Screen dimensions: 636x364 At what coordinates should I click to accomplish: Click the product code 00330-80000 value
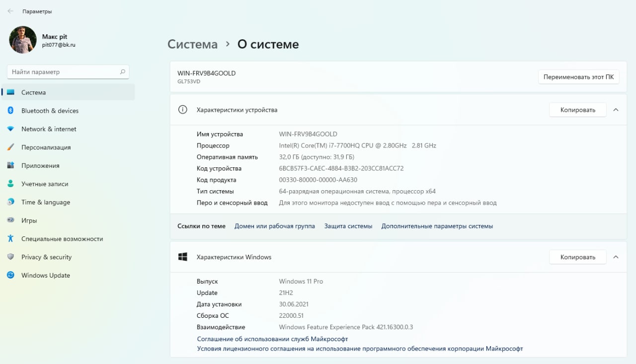(x=318, y=180)
